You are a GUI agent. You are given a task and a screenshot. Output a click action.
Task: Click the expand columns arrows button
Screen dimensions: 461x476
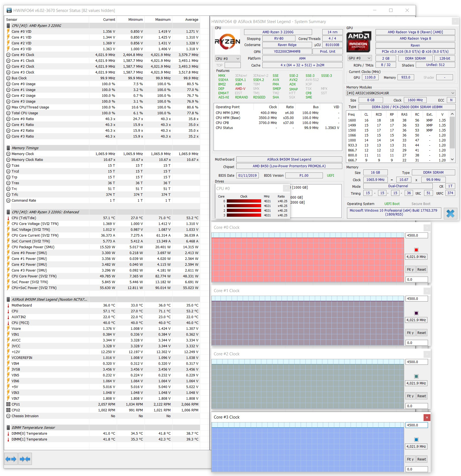click(11, 459)
